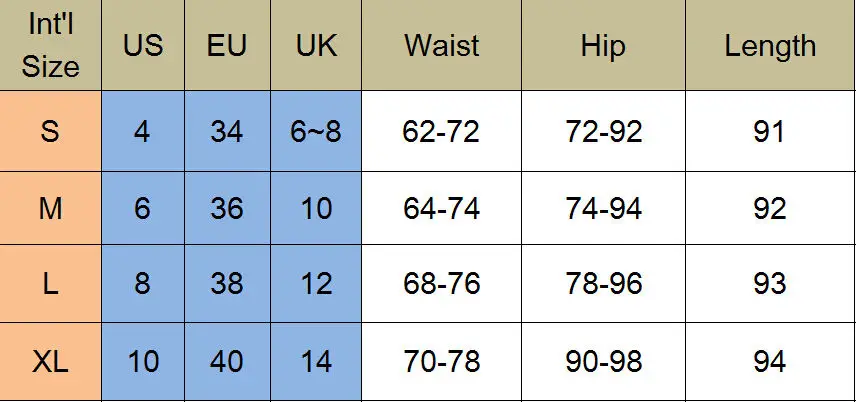Select the waist 62-72 cell

[x=442, y=131]
